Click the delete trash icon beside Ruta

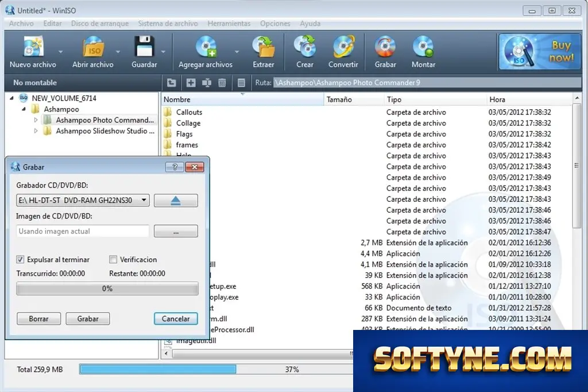pos(222,83)
